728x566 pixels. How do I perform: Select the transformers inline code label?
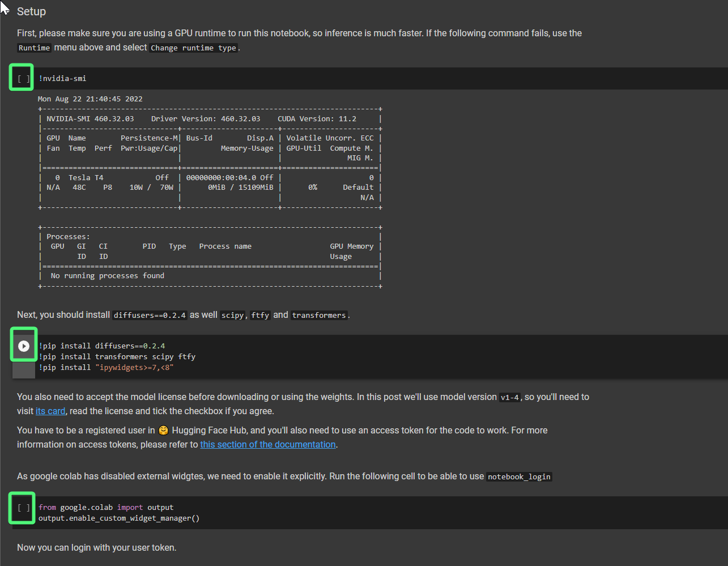coord(318,315)
